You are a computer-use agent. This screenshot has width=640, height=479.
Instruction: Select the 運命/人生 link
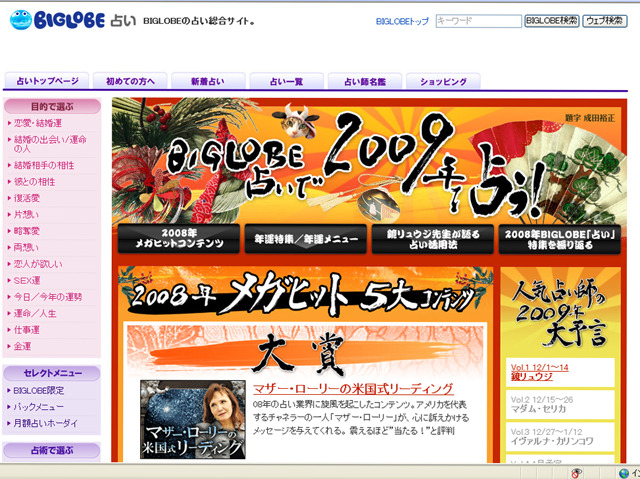coord(35,313)
